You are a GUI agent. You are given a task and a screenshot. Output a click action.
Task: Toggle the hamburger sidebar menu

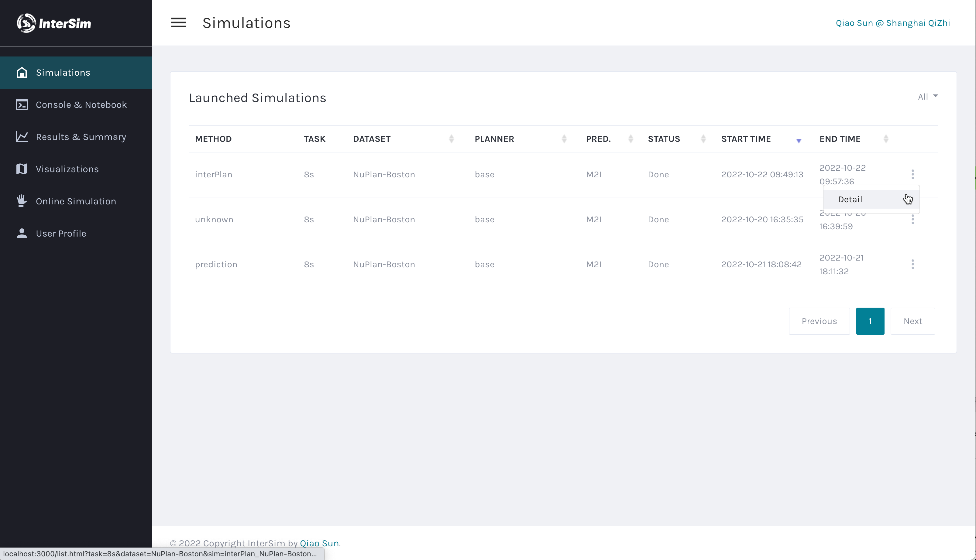[x=178, y=23]
